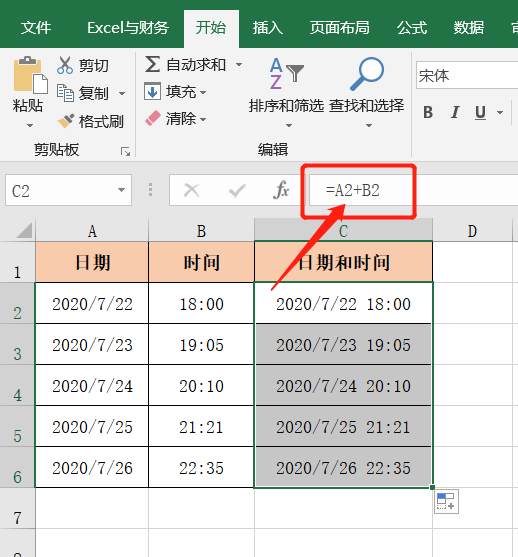Open the Name Box dropdown arrow
518x557 pixels.
pos(122,190)
